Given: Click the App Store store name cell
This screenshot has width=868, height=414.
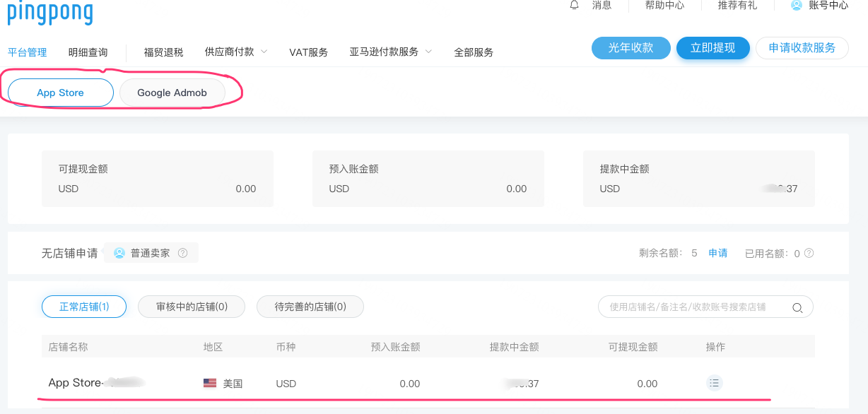Looking at the screenshot, I should click(97, 383).
